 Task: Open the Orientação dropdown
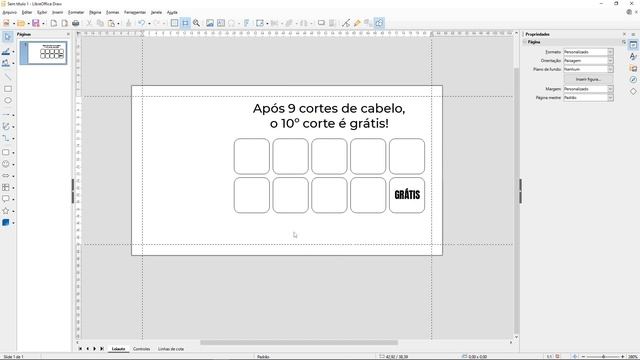point(588,61)
